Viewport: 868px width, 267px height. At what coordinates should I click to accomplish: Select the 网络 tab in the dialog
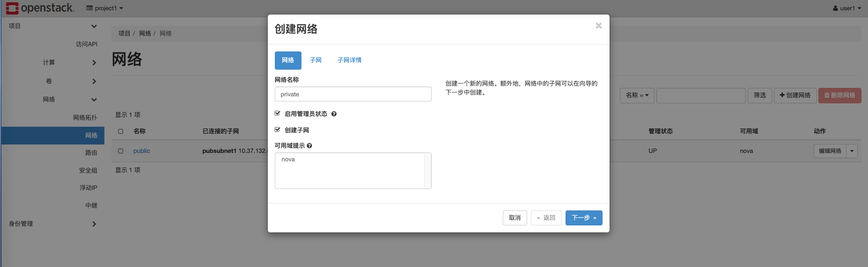click(x=288, y=60)
